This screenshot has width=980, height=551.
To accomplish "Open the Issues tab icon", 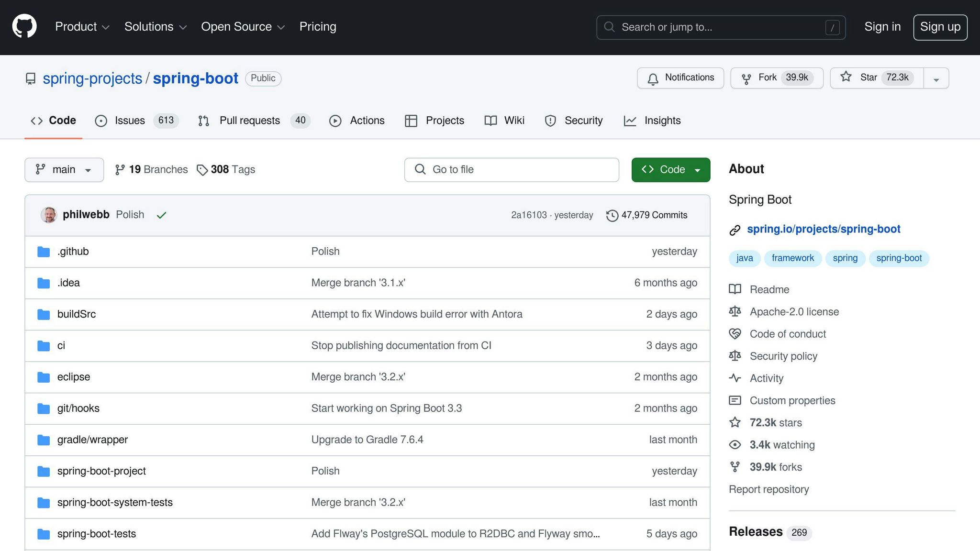I will [x=101, y=121].
